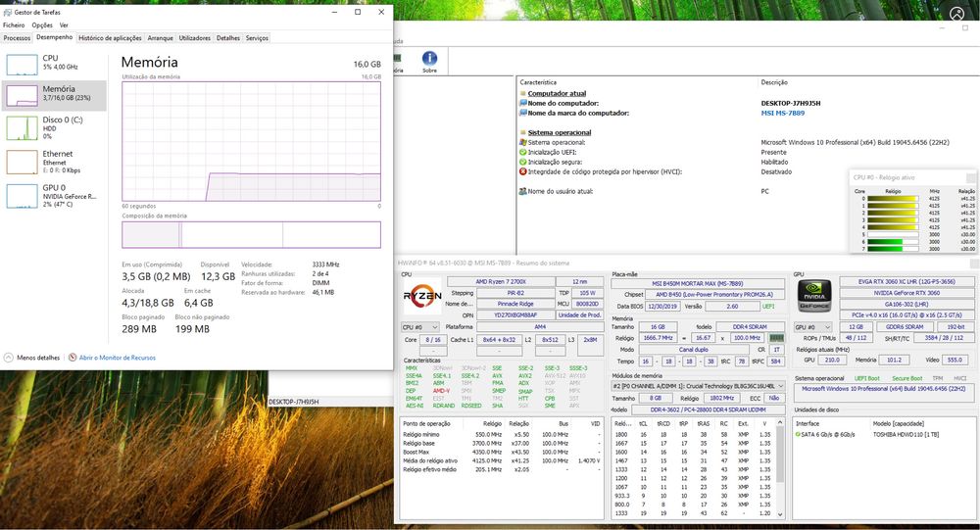Click the Core 7 green clock bar
The image size is (980, 530).
coord(893,248)
